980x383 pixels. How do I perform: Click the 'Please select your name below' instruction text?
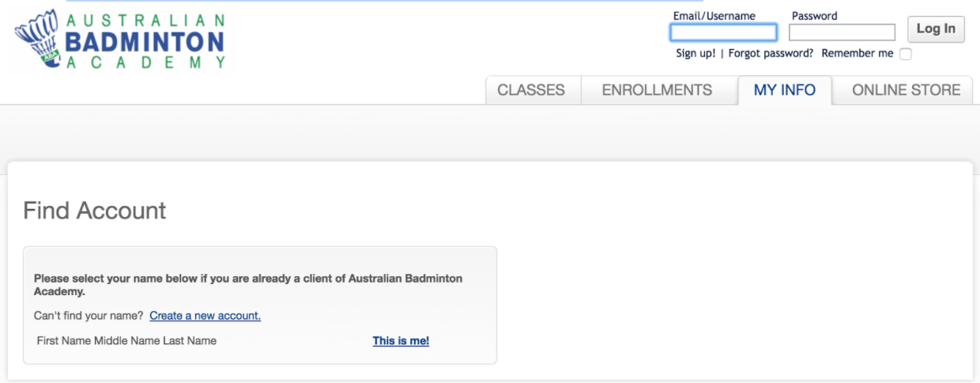tap(248, 285)
